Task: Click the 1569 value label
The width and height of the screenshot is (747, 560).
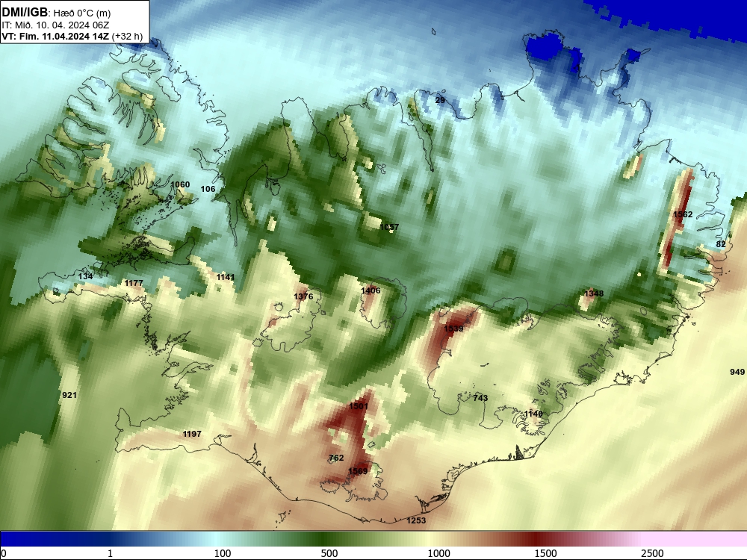Action: point(358,471)
